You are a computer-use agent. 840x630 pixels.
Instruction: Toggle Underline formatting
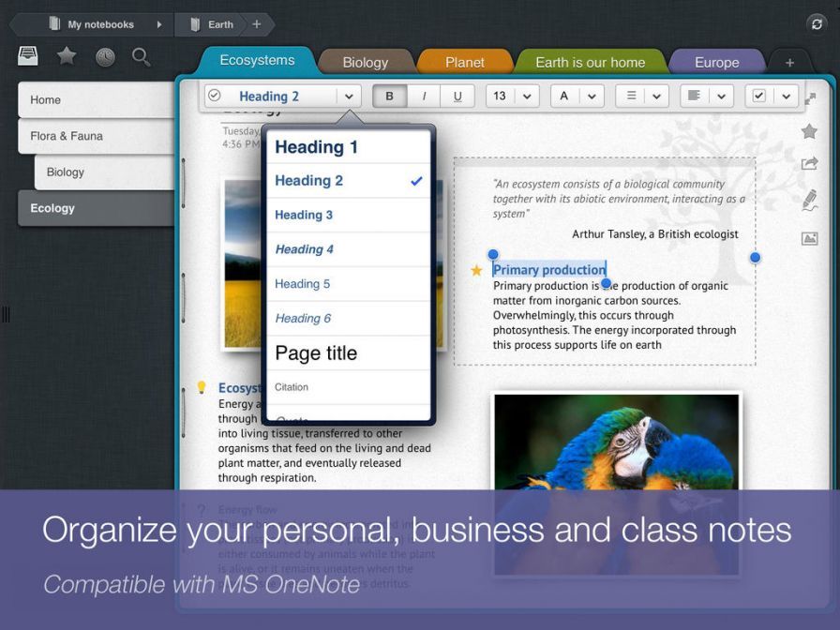pyautogui.click(x=457, y=96)
